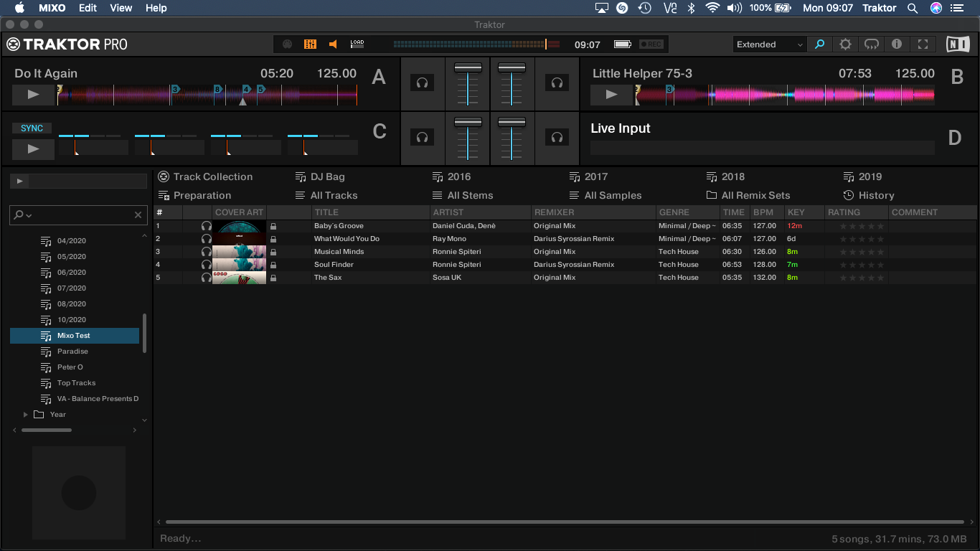Open the View menu in menu bar
Image resolution: width=980 pixels, height=551 pixels.
click(x=121, y=8)
